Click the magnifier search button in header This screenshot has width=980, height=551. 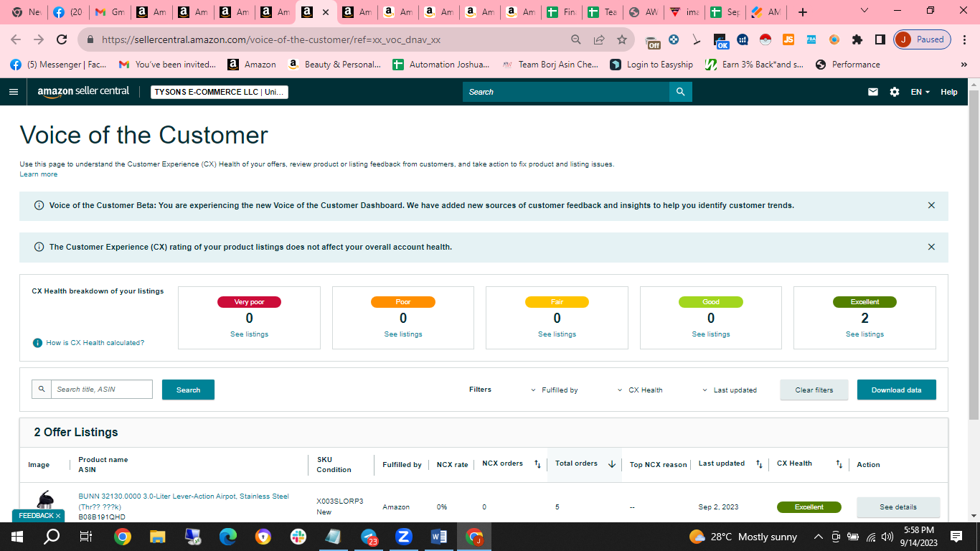[681, 92]
